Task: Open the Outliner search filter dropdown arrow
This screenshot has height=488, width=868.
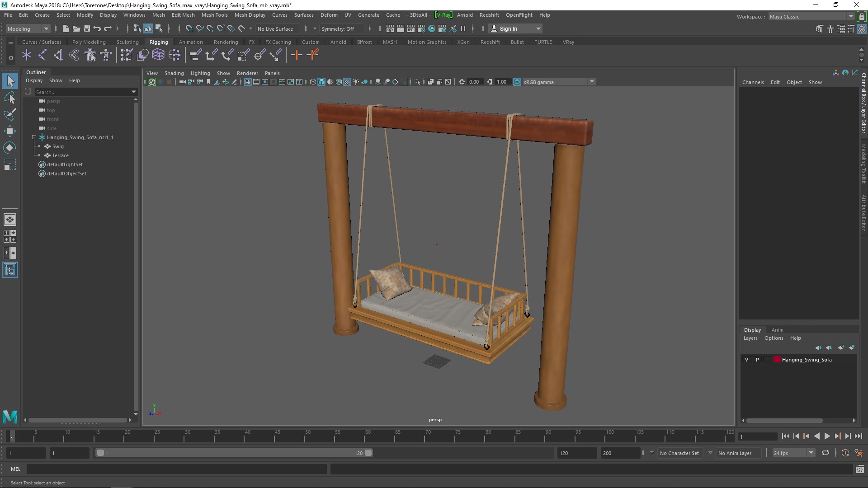Action: click(134, 92)
